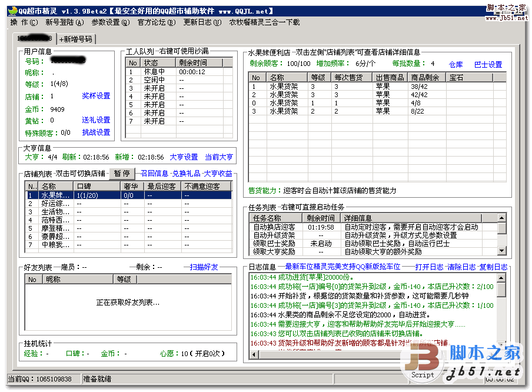This screenshot has width=532, height=392.
Task: Click the 最后迎客 column header
Action: [x=163, y=187]
